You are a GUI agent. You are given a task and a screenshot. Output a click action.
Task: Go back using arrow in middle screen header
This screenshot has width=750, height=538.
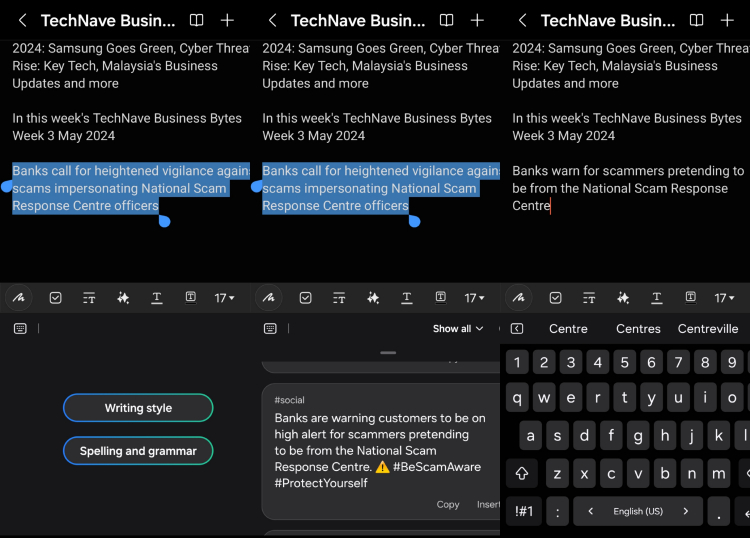(272, 20)
